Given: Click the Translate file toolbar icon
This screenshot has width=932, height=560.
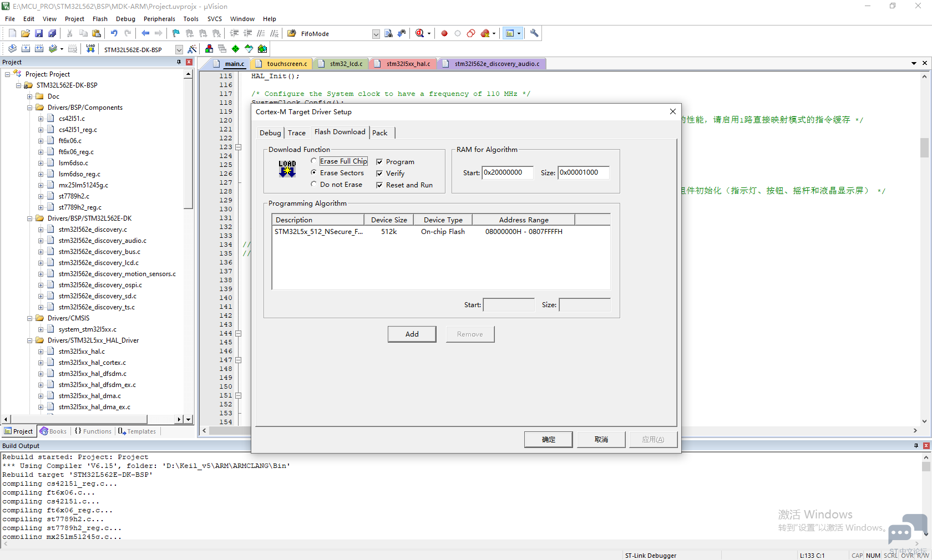Looking at the screenshot, I should [12, 49].
